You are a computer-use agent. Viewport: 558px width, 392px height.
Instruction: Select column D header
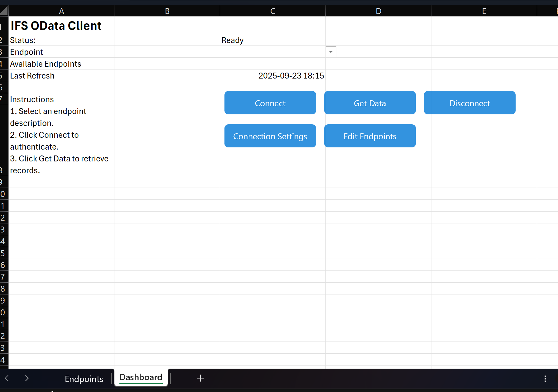(x=378, y=11)
